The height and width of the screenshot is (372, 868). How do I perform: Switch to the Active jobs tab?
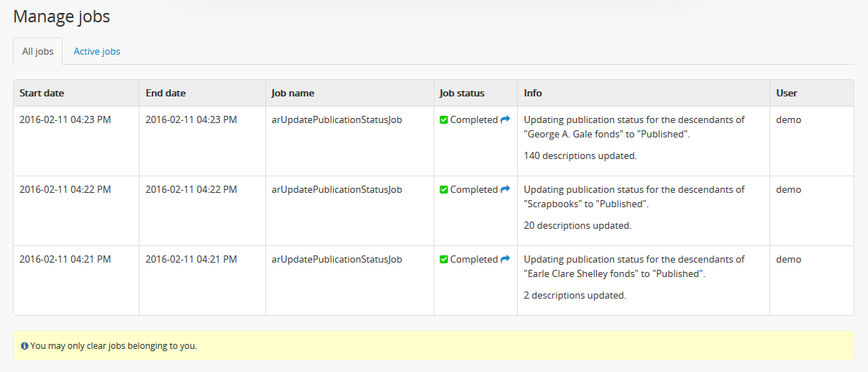(97, 52)
